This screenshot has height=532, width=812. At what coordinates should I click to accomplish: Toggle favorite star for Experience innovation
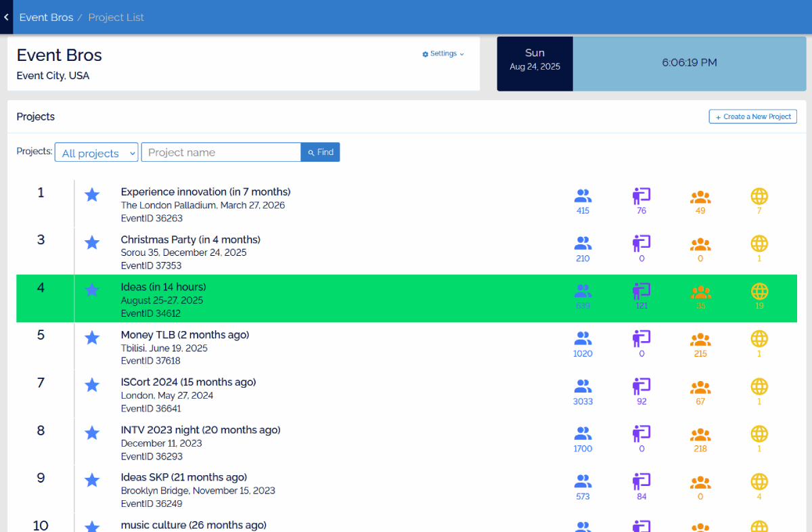92,196
